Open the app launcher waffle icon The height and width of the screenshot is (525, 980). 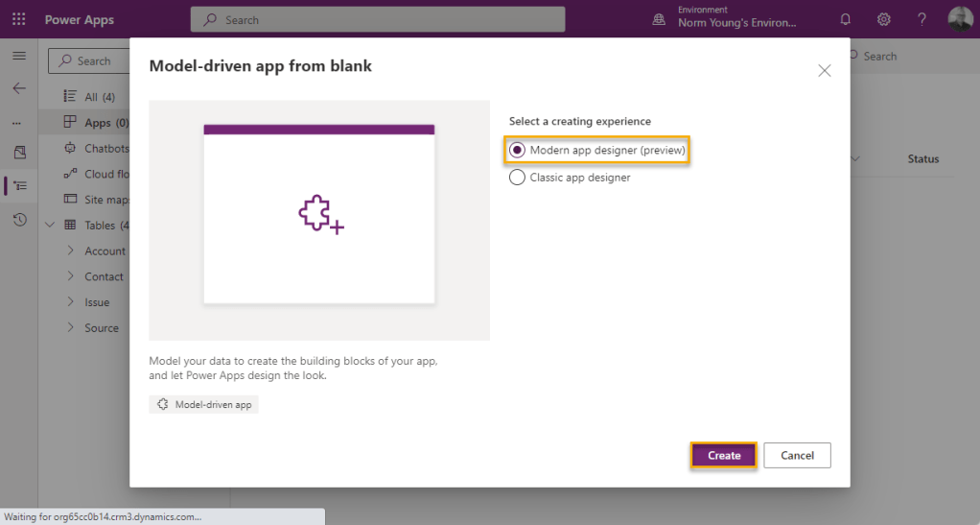19,19
